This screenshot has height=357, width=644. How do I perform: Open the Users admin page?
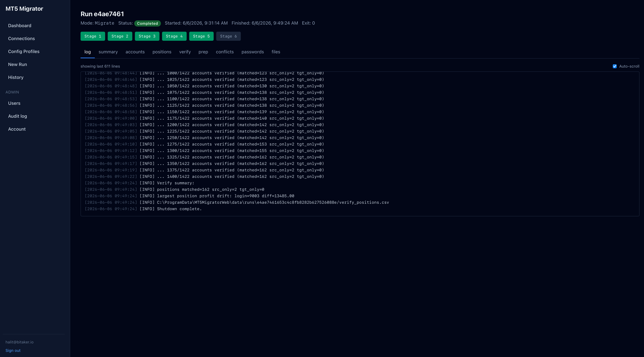coord(14,103)
